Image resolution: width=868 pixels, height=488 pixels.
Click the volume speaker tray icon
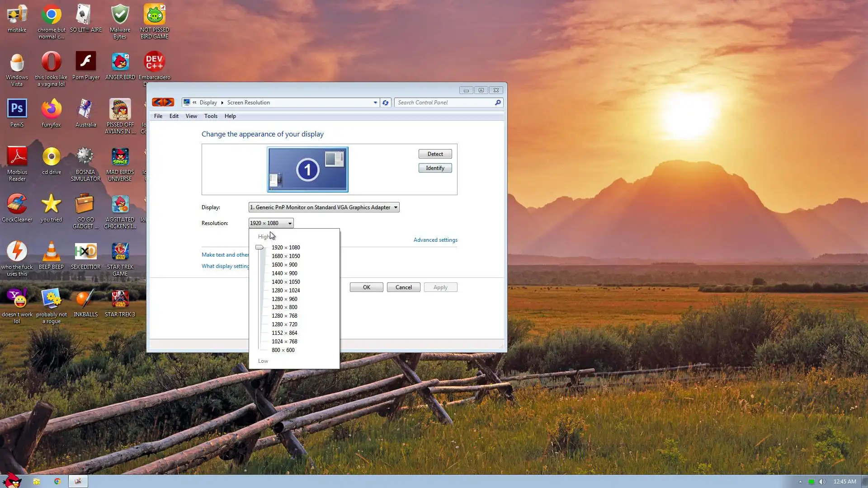pyautogui.click(x=822, y=482)
